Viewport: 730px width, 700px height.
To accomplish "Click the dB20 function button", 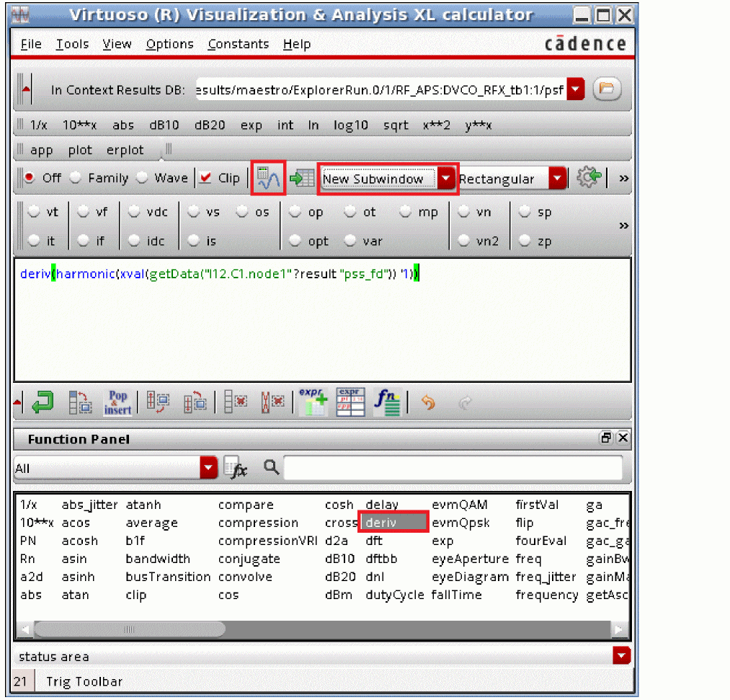I will coord(210,125).
